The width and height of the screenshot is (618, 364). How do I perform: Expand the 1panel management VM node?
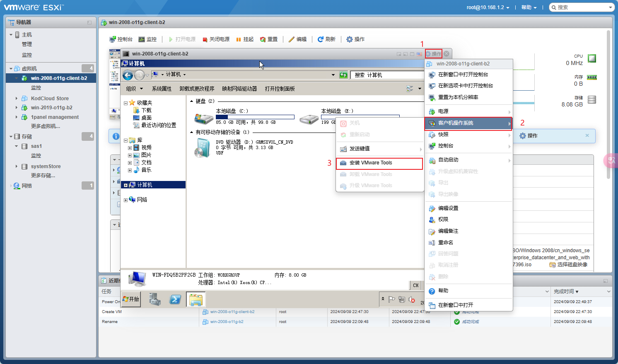(x=17, y=117)
